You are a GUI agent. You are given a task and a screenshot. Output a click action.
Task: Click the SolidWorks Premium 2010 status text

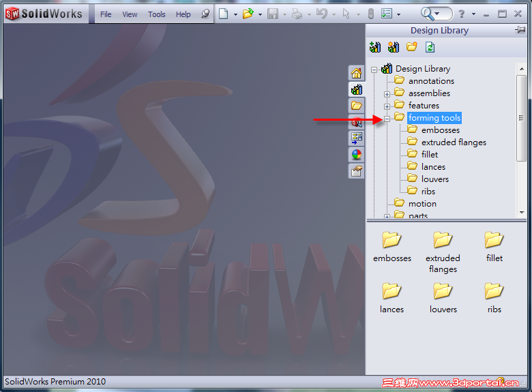tap(55, 382)
